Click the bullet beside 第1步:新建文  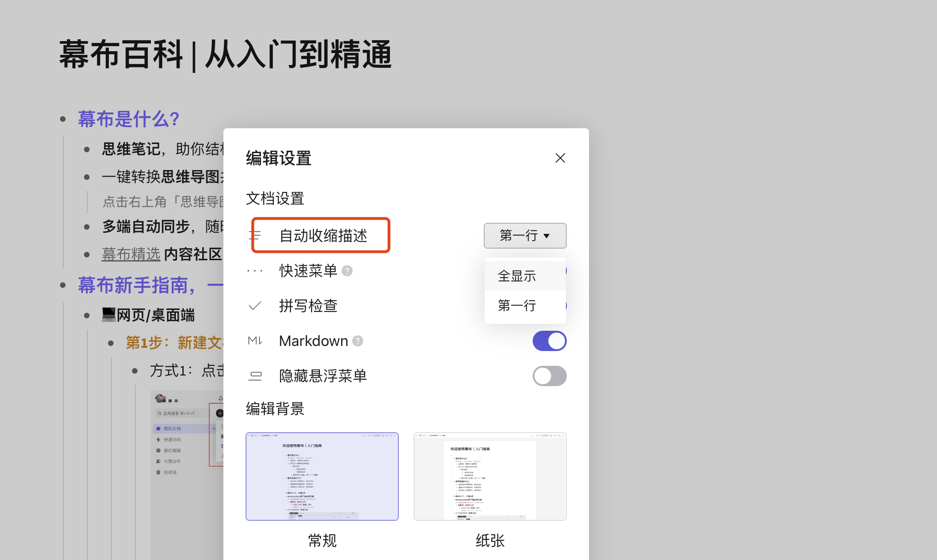click(111, 343)
